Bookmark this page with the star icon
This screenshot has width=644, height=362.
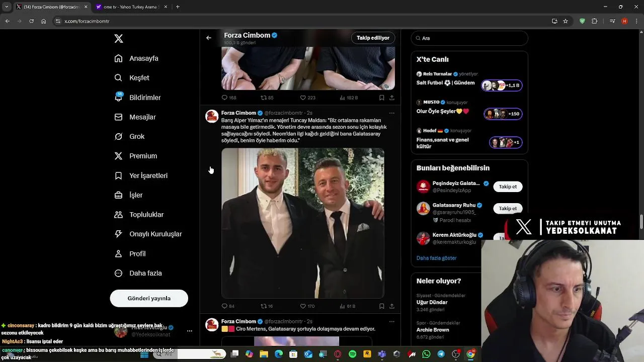tap(566, 21)
